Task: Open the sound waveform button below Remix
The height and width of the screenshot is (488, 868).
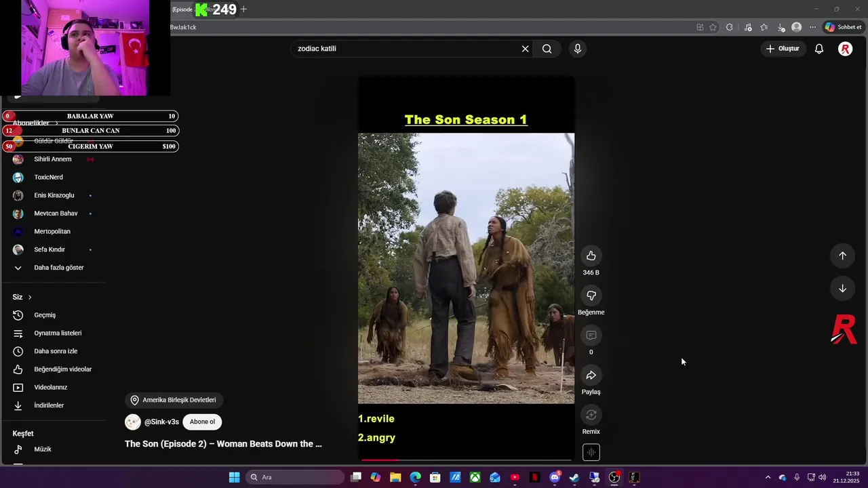Action: point(591,452)
